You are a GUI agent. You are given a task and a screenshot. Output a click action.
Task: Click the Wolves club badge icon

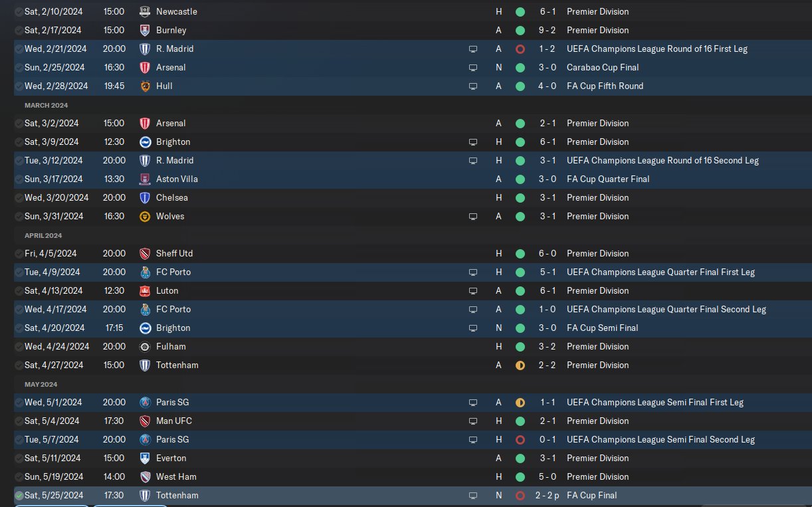(145, 216)
